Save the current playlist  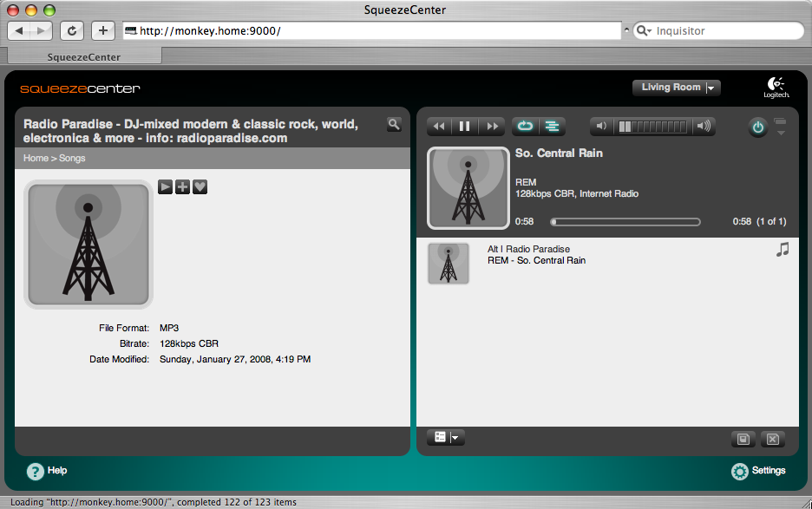point(743,439)
